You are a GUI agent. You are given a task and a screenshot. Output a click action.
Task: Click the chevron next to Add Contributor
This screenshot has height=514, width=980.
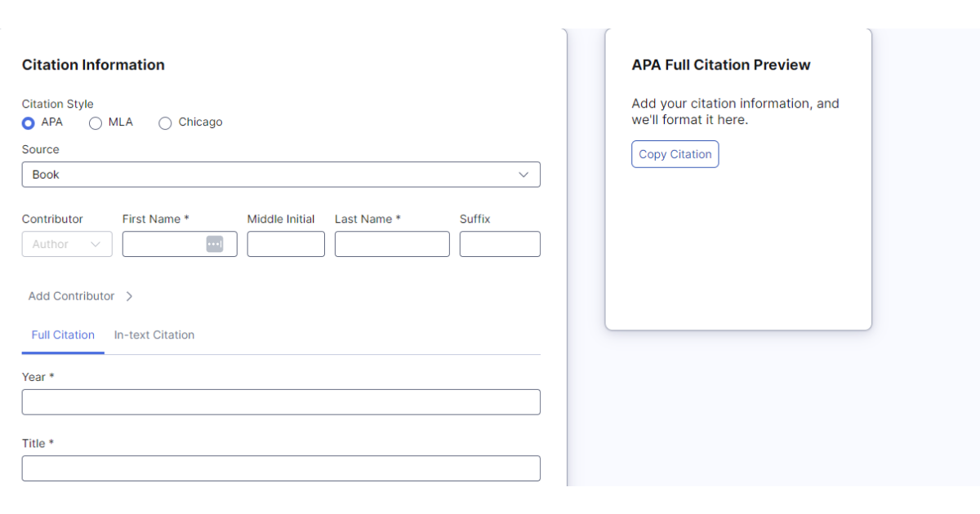pyautogui.click(x=129, y=296)
